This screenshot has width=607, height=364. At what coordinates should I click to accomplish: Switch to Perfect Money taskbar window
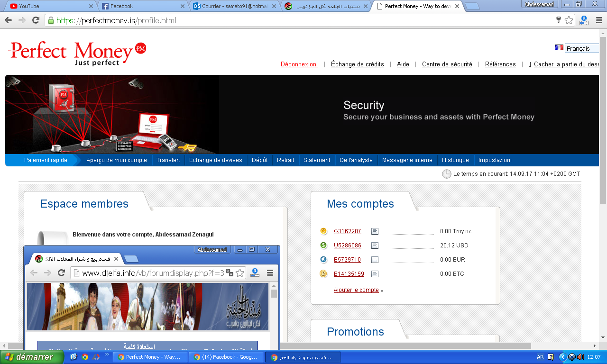coord(150,357)
